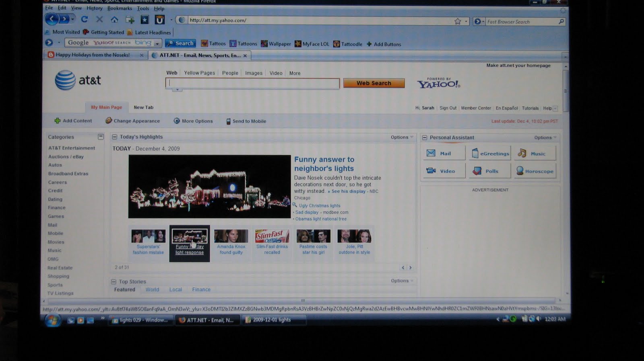Open the History menu
644x361 pixels.
(x=95, y=8)
